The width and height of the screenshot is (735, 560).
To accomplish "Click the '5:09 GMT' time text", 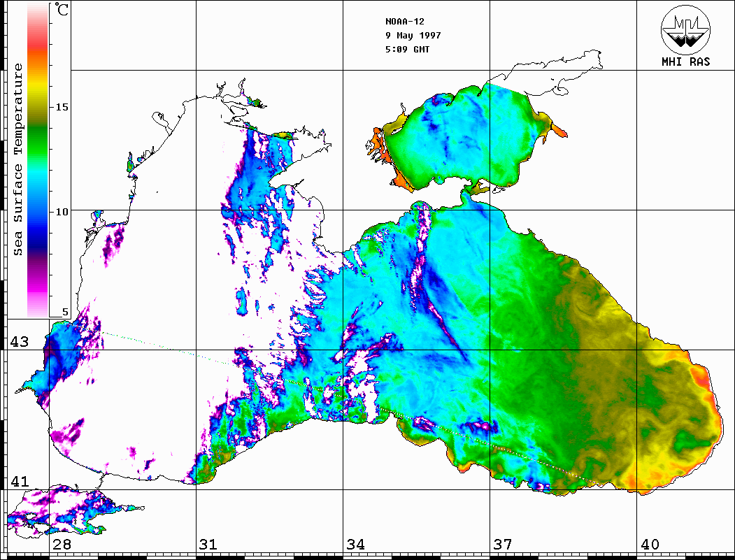I will (407, 49).
